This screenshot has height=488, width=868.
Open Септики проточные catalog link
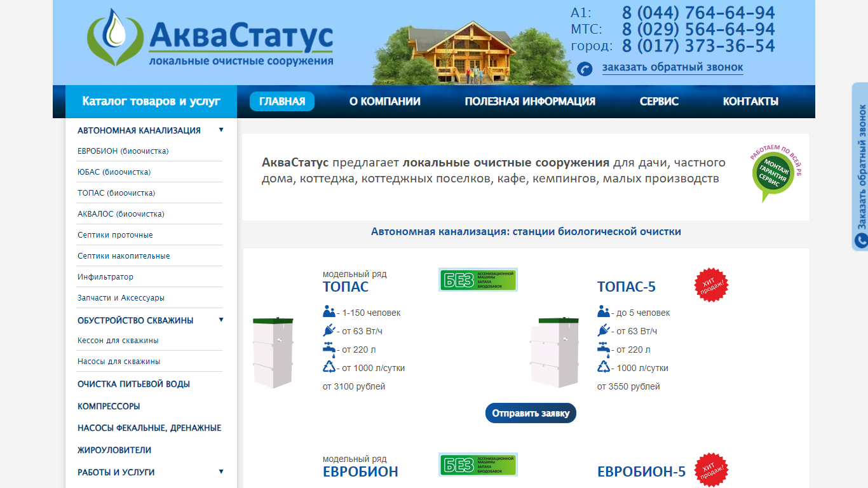pyautogui.click(x=115, y=235)
